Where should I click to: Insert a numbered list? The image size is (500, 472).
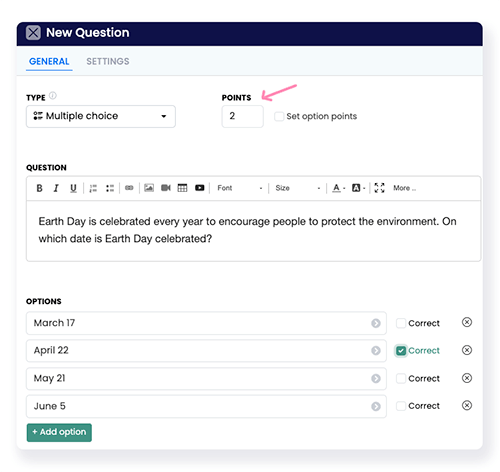coord(93,188)
